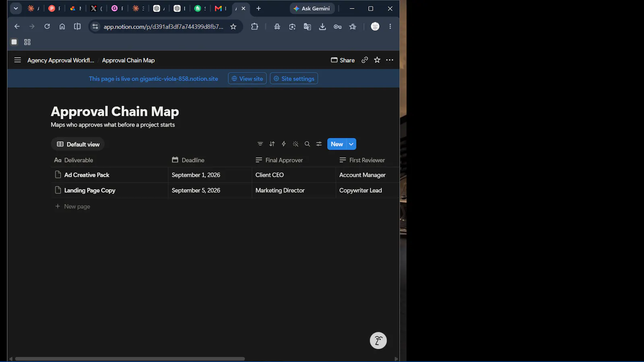Add page to favorites with star icon
This screenshot has height=362, width=644.
tap(377, 60)
